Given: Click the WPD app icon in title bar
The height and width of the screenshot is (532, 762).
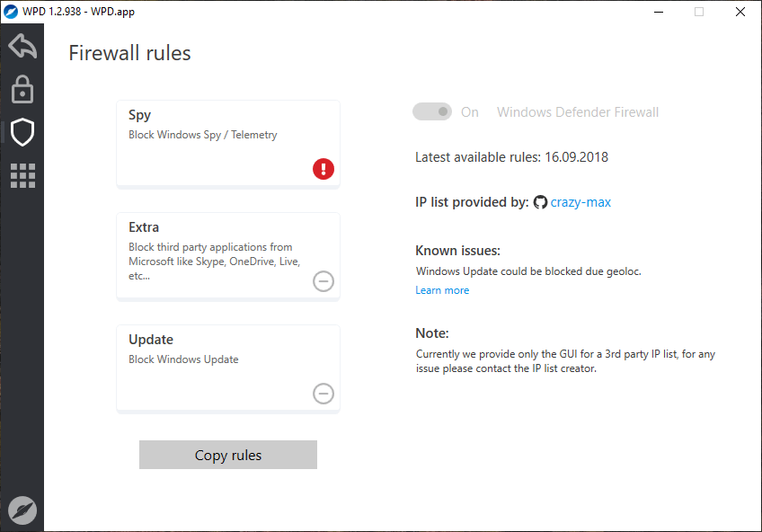Looking at the screenshot, I should click(11, 12).
